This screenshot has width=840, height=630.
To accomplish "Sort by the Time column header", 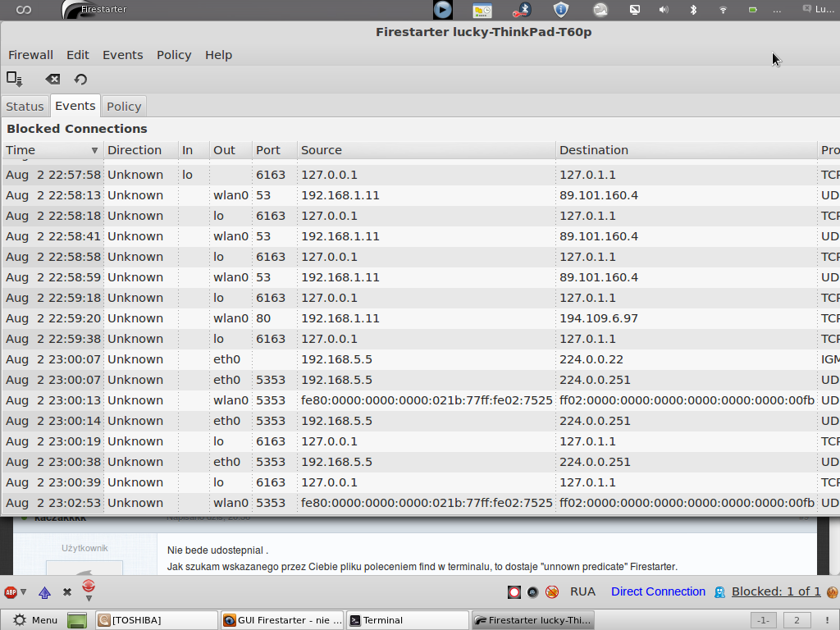I will pos(52,150).
